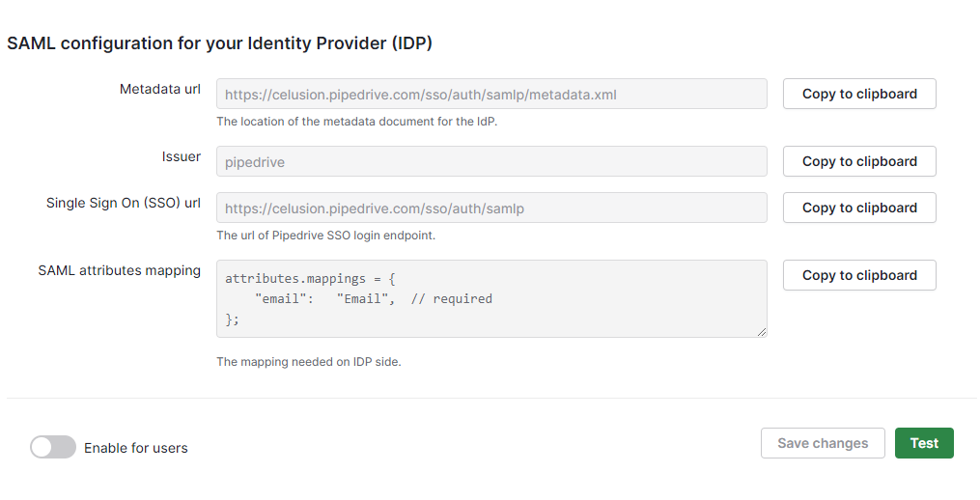Focus the Metadata url field
The height and width of the screenshot is (500, 980).
coord(491,94)
